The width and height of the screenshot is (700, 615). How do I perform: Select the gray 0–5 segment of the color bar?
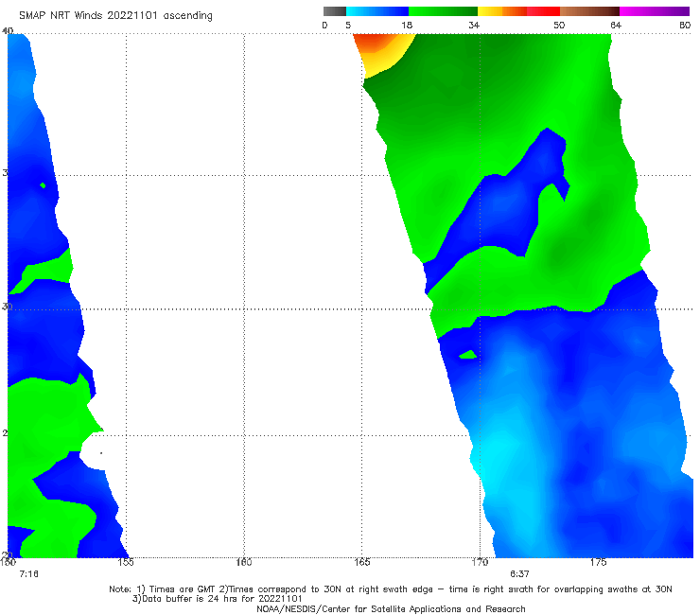tap(335, 11)
